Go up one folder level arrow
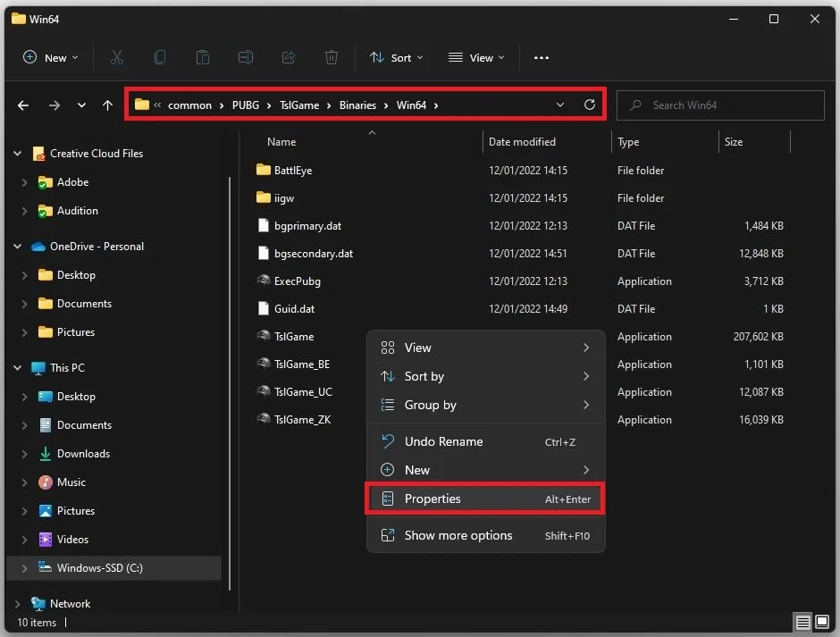Image resolution: width=840 pixels, height=637 pixels. point(107,105)
